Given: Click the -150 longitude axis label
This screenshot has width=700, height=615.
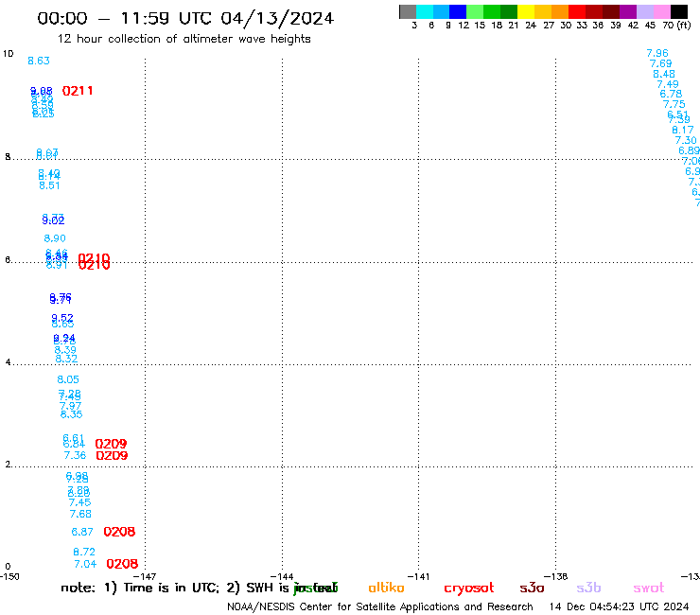Looking at the screenshot, I should coord(9,577).
